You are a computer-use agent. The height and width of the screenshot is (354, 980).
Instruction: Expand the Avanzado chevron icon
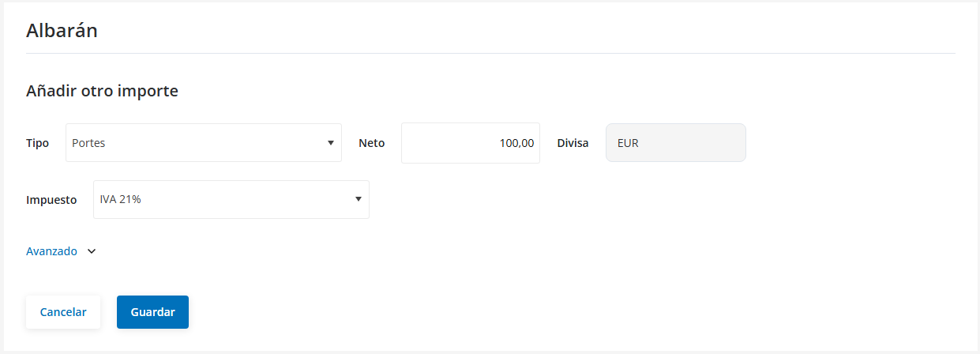tap(92, 251)
